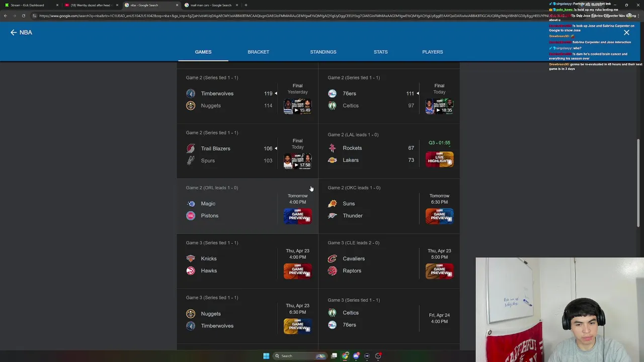Click the live Q3 - 01:55 game status
This screenshot has width=644, height=362.
coord(439,143)
